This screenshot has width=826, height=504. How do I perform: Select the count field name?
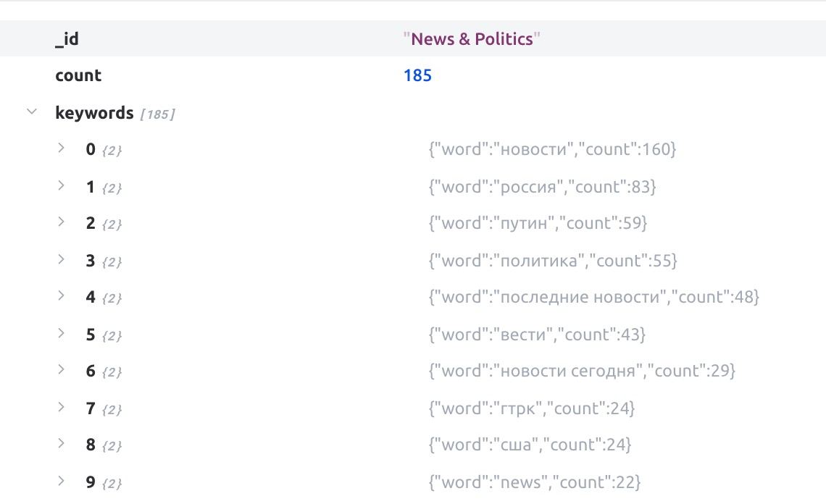pyautogui.click(x=78, y=75)
